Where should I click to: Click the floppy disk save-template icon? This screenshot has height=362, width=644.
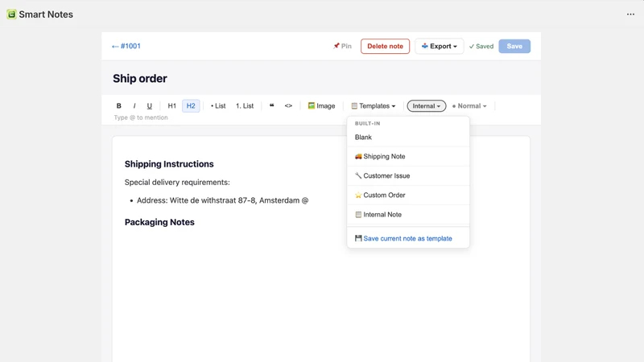[358, 238]
